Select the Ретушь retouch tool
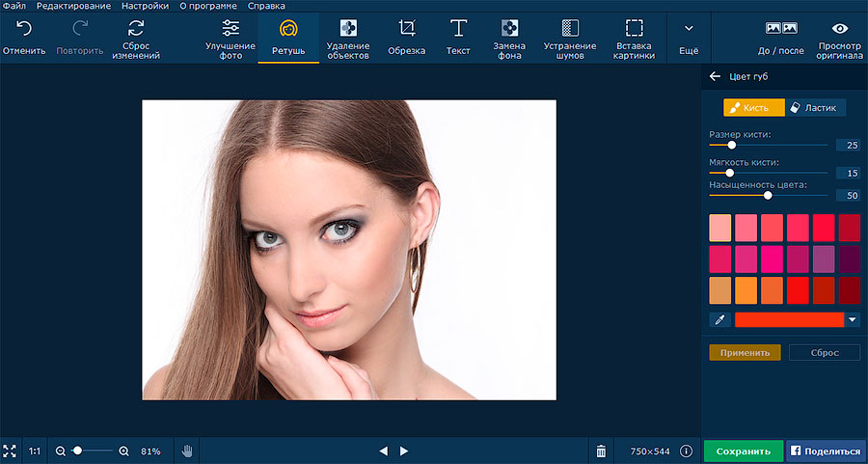The height and width of the screenshot is (464, 868). [x=288, y=39]
